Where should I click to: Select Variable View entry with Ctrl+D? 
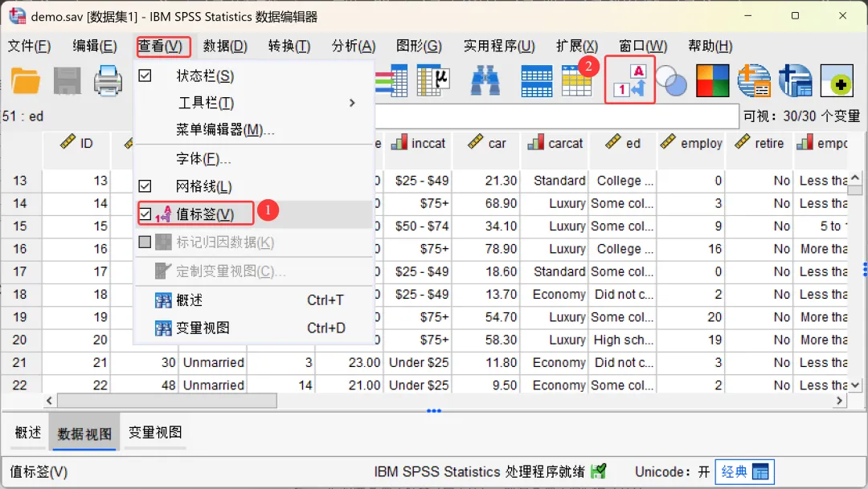(x=254, y=328)
